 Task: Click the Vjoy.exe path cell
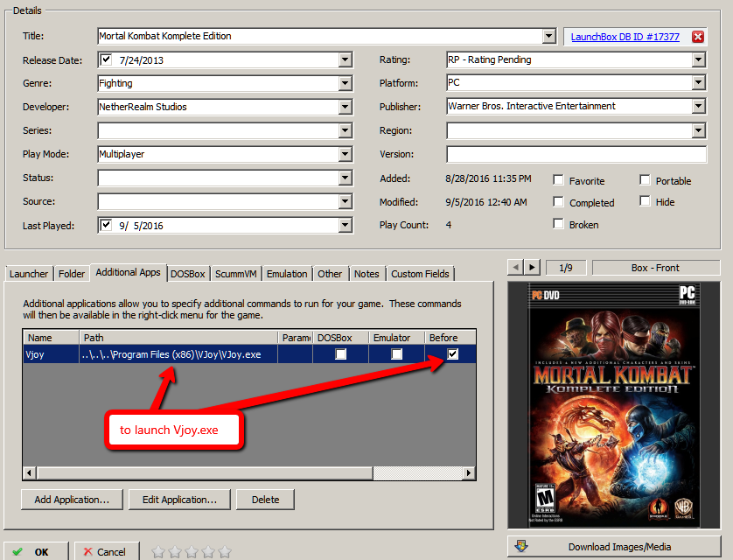(x=178, y=354)
